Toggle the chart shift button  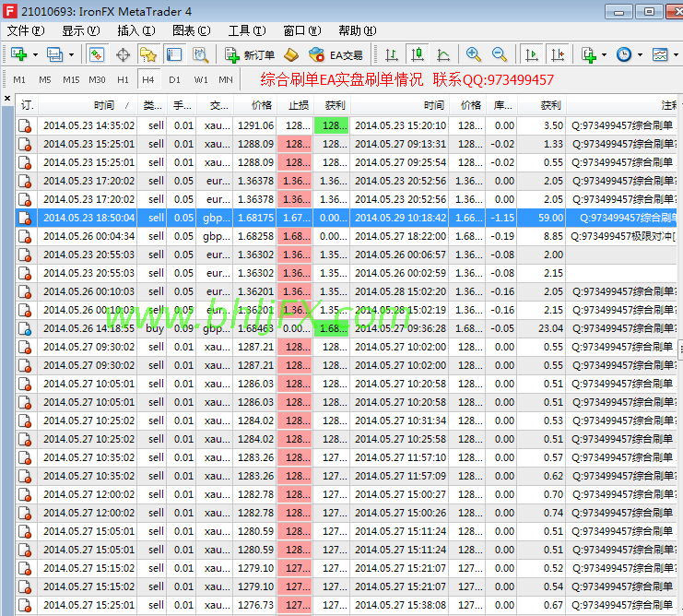[x=557, y=54]
